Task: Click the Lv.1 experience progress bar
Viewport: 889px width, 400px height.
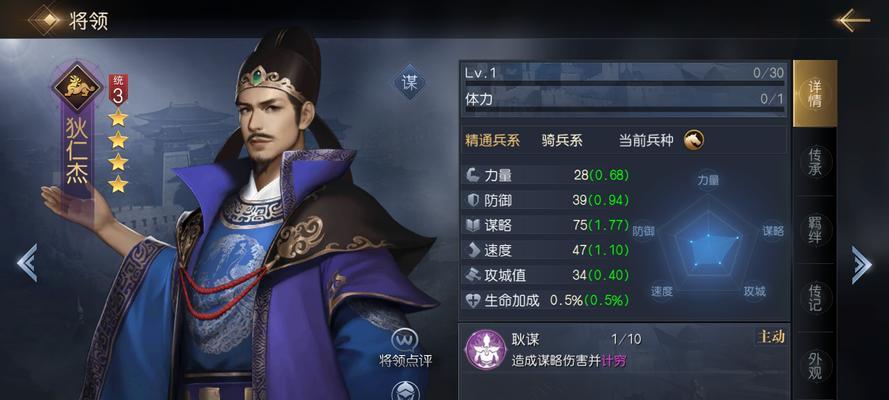Action: tap(624, 83)
